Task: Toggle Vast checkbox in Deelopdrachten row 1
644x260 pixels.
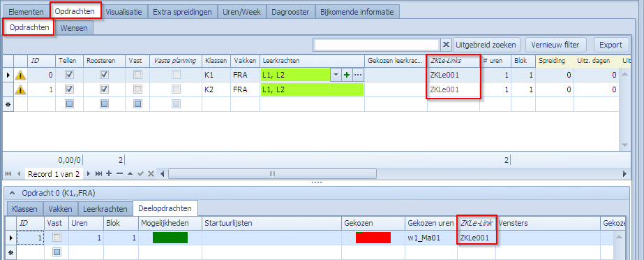Action: point(57,238)
